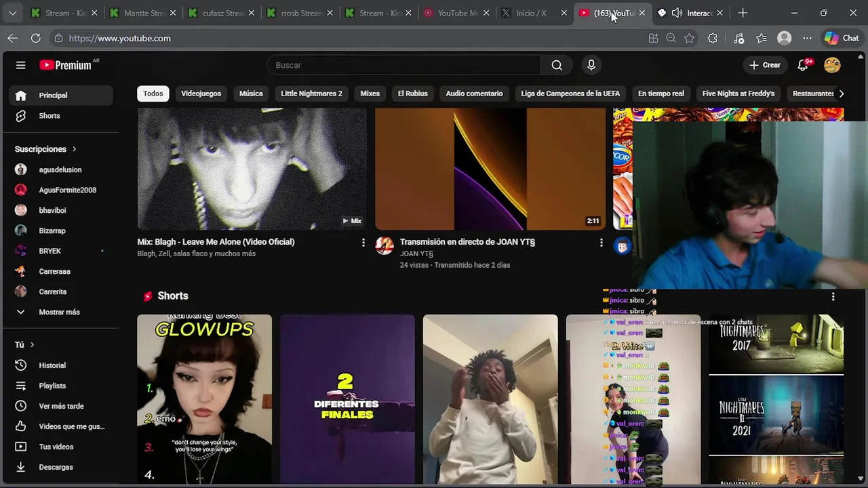Open options for JOAN YT$ stream video
This screenshot has height=488, width=868.
pyautogui.click(x=601, y=242)
